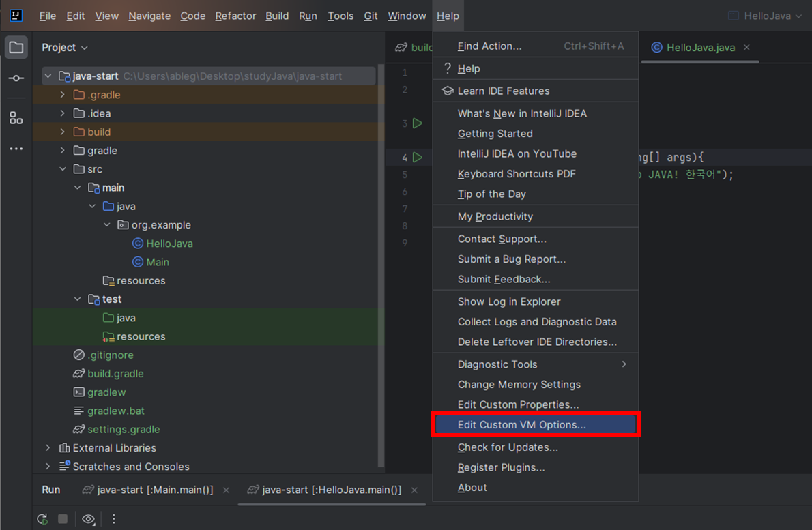Image resolution: width=812 pixels, height=530 pixels.
Task: Expand Scratches and Consoles node
Action: (48, 467)
